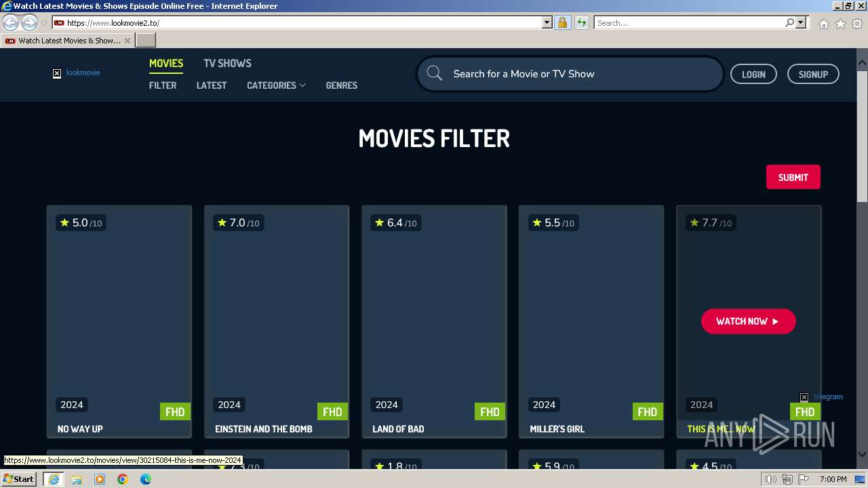This screenshot has height=488, width=868.
Task: Click the lookmovie logo image
Action: click(57, 73)
